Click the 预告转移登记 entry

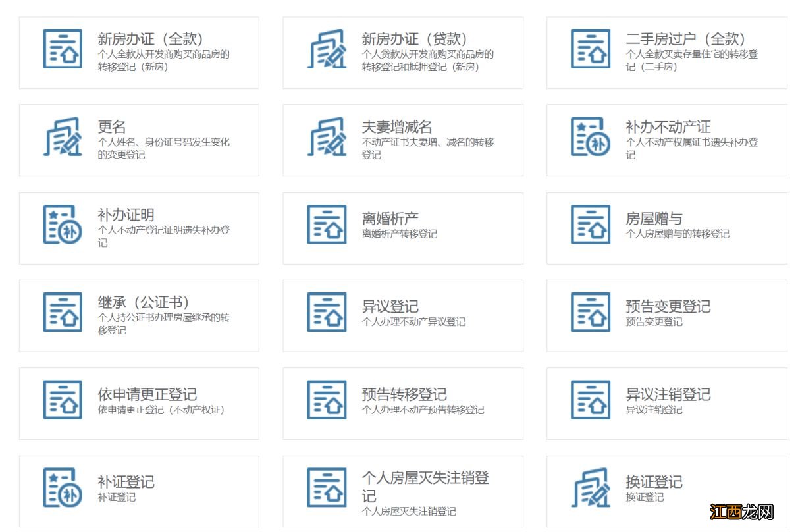tap(404, 402)
